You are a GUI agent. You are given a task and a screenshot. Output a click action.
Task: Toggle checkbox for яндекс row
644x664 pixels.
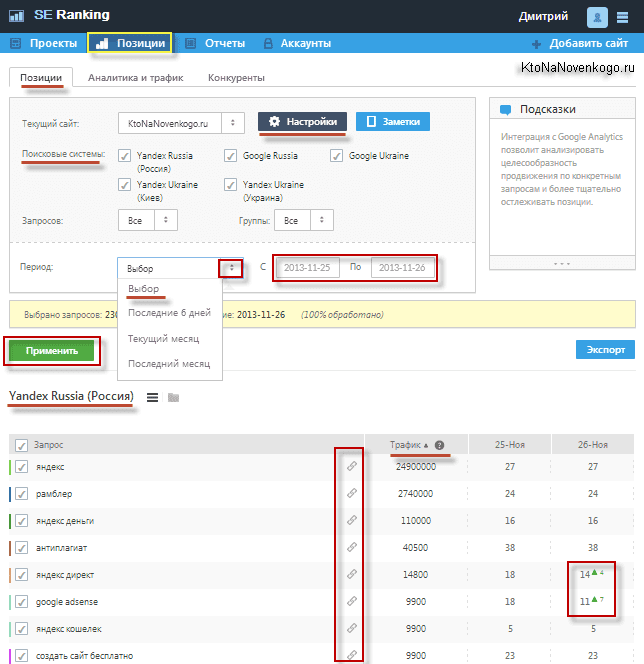click(x=22, y=467)
